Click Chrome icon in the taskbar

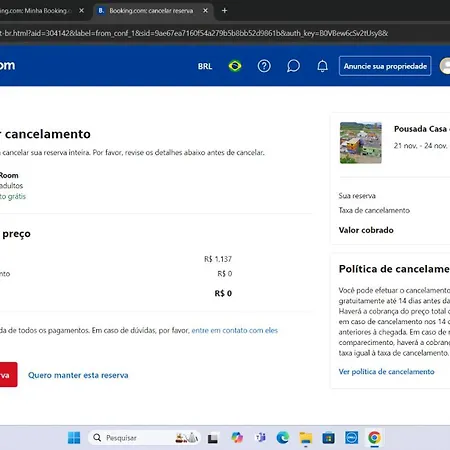coord(374,438)
